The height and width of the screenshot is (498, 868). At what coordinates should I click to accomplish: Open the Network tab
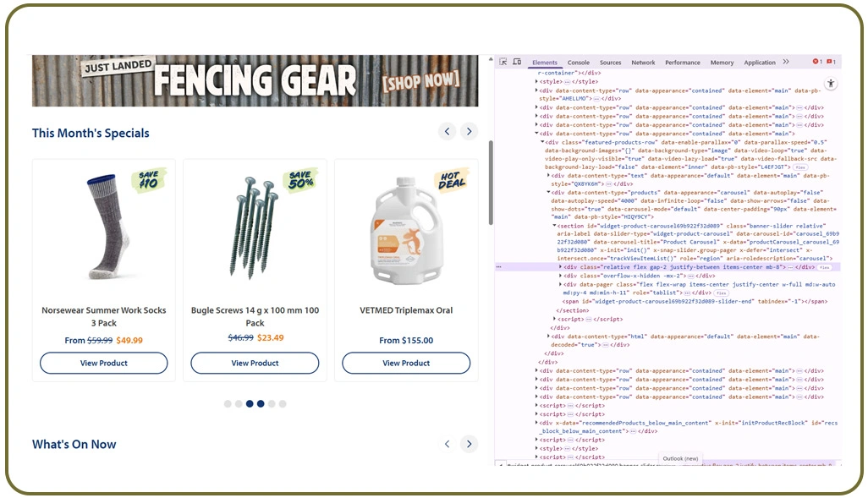pos(643,63)
